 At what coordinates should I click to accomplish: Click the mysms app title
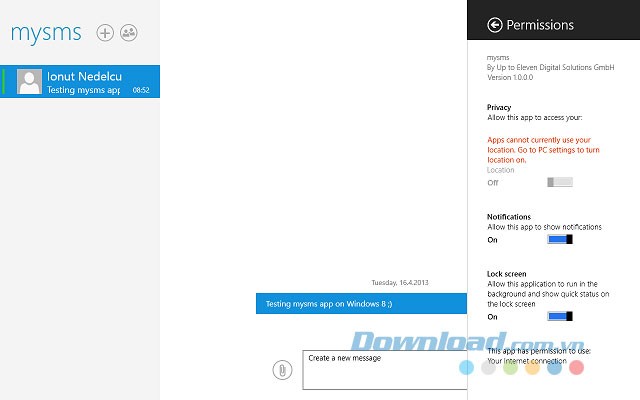pos(47,33)
